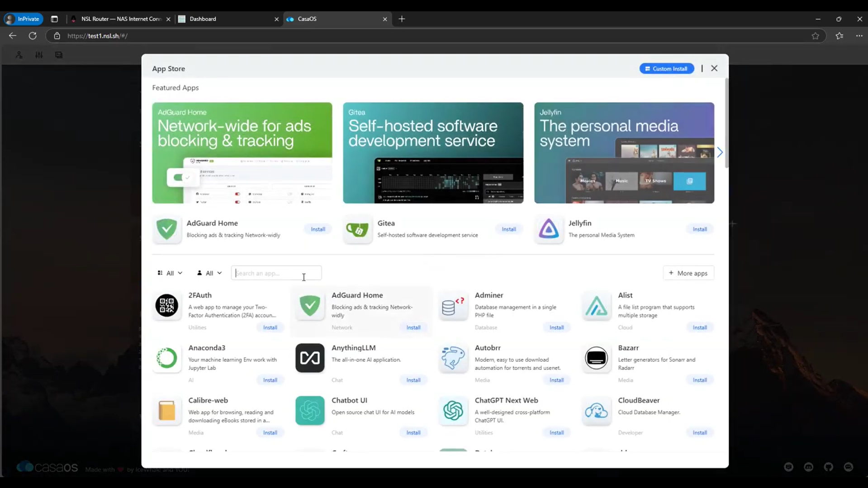Click the More apps button
The image size is (868, 488).
tap(688, 273)
